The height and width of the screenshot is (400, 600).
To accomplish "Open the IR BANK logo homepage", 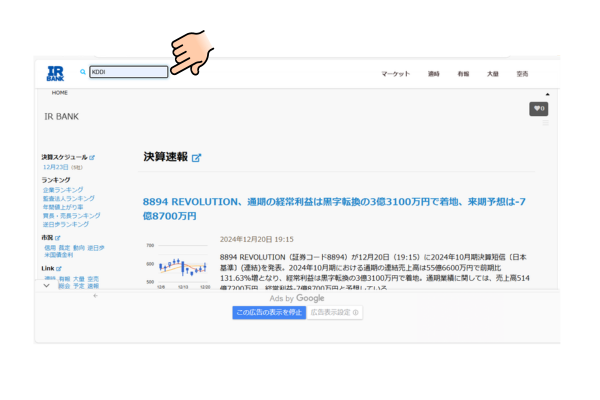I will [x=55, y=73].
